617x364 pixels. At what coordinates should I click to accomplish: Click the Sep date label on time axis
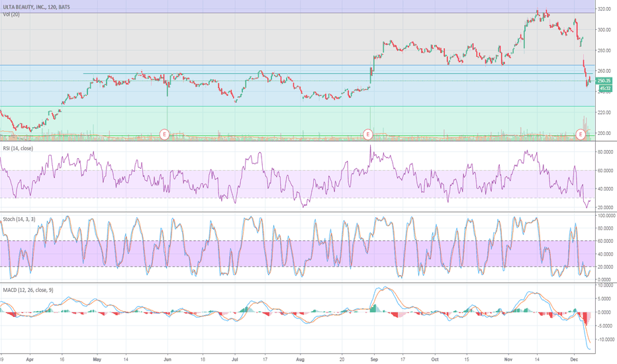coord(374,359)
